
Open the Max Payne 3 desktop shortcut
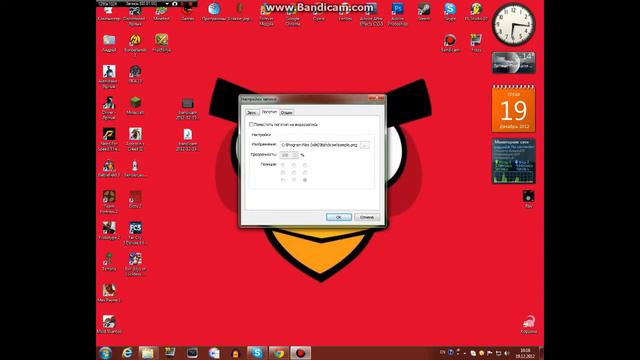tap(109, 293)
